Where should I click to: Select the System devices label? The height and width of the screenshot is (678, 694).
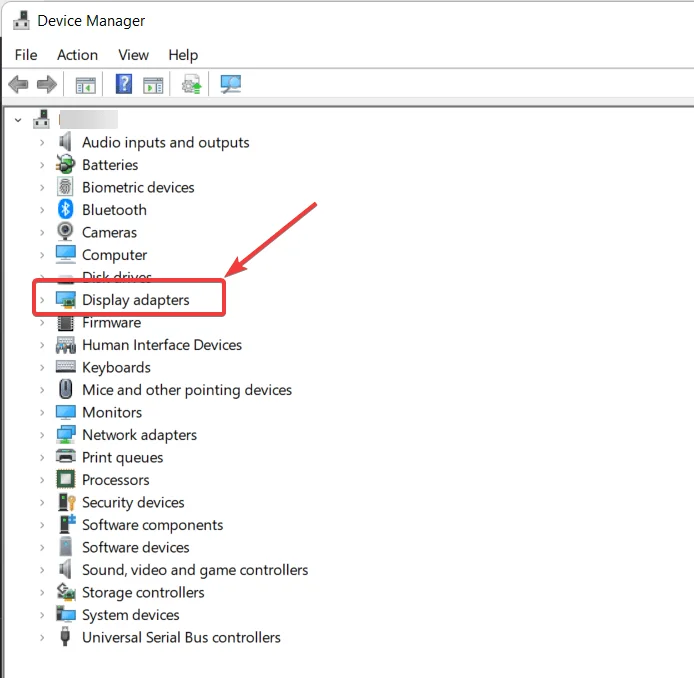(x=131, y=615)
